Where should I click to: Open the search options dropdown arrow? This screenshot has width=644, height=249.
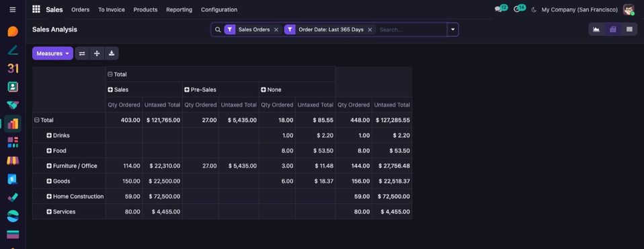click(452, 30)
